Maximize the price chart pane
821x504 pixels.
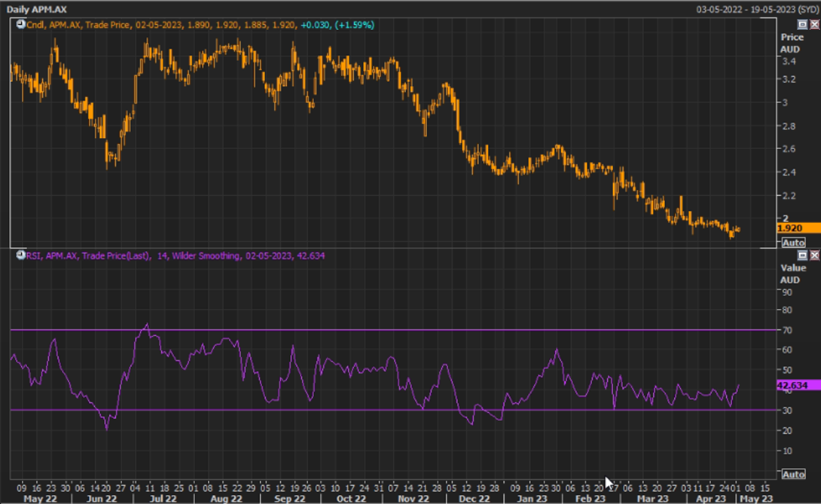click(x=802, y=25)
